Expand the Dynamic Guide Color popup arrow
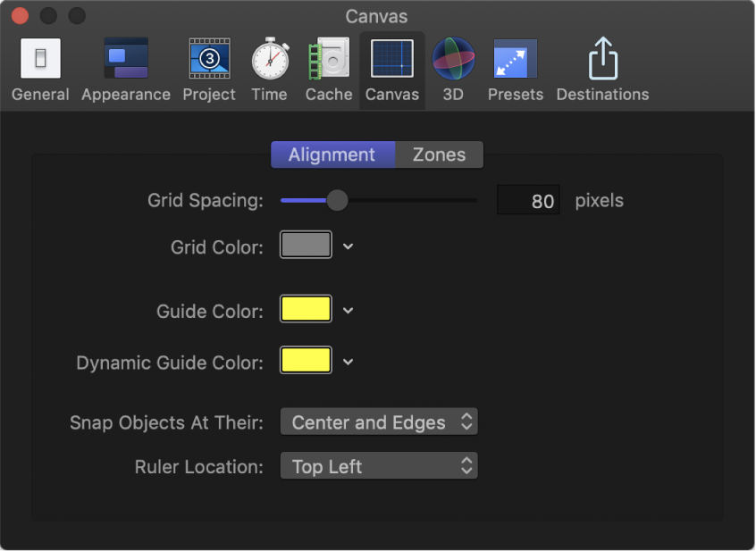Viewport: 756px width, 551px height. (349, 362)
